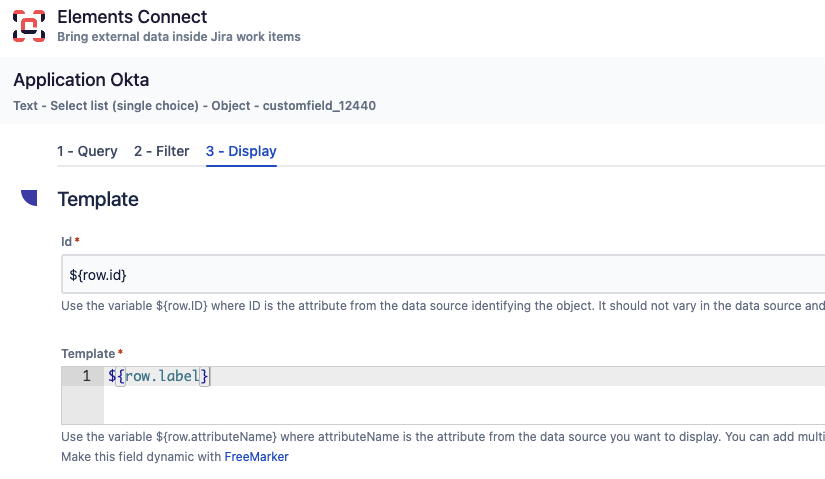The width and height of the screenshot is (825, 479).
Task: Click the Elements Connect logo icon
Action: 29,26
